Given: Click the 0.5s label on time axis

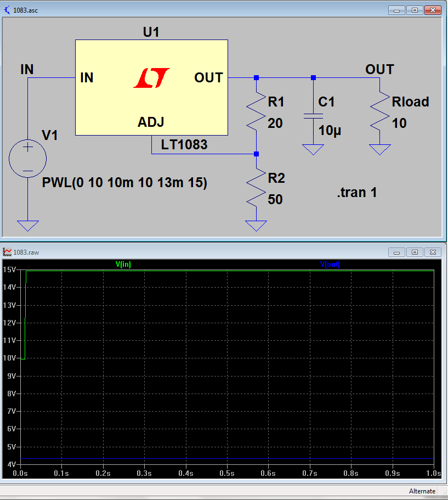Looking at the screenshot, I should [227, 473].
